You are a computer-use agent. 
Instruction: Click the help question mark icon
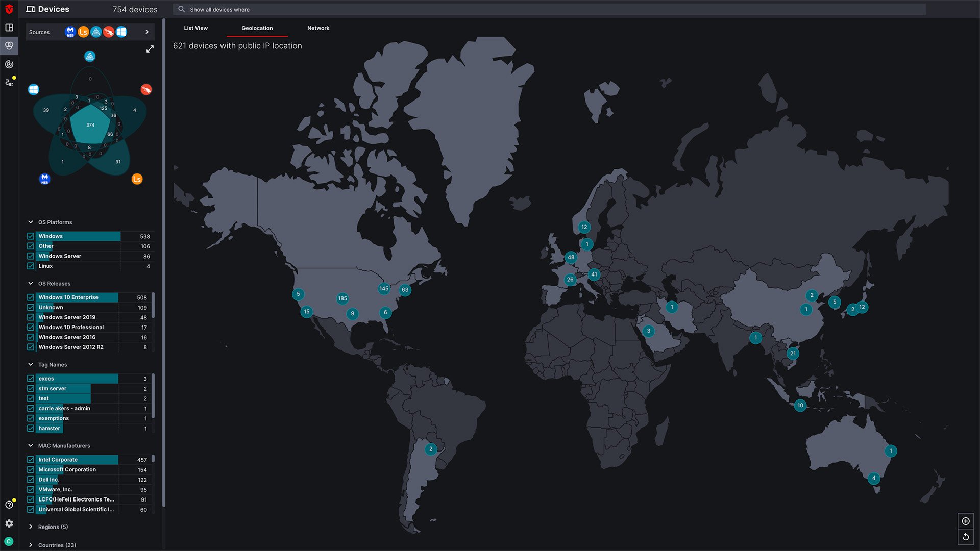click(9, 505)
